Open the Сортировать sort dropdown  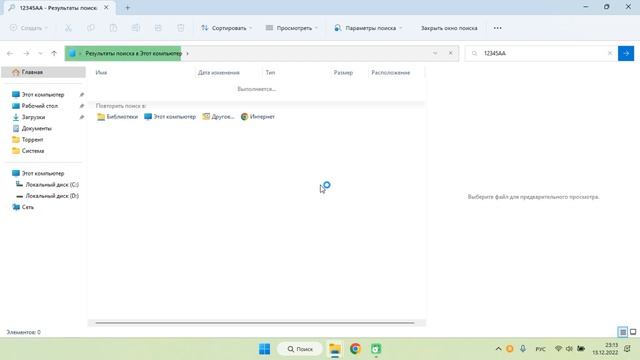[227, 28]
